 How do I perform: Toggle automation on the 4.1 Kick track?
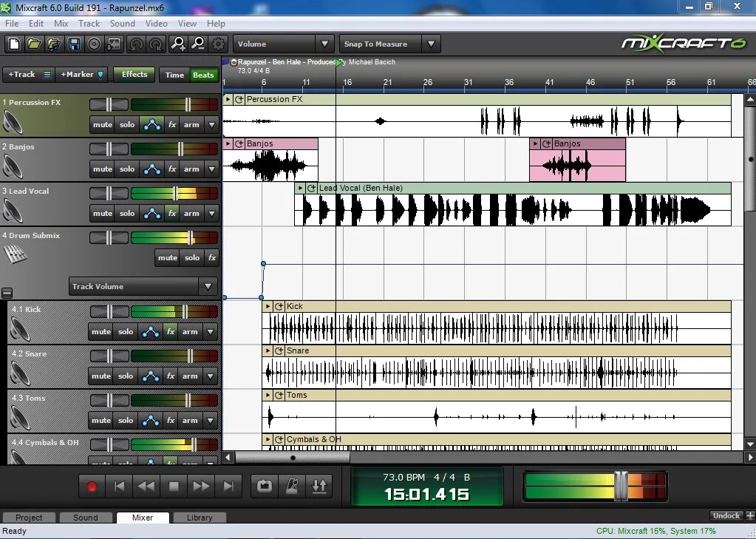(x=151, y=331)
